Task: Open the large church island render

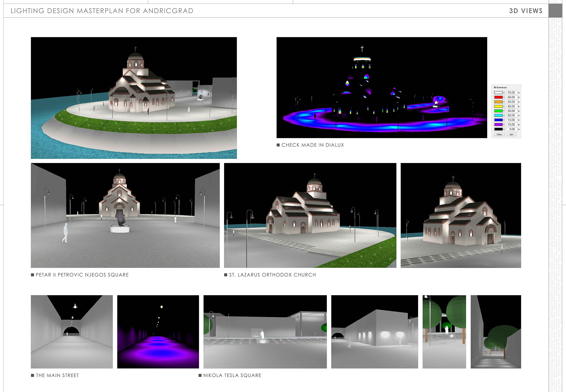Action: click(133, 98)
